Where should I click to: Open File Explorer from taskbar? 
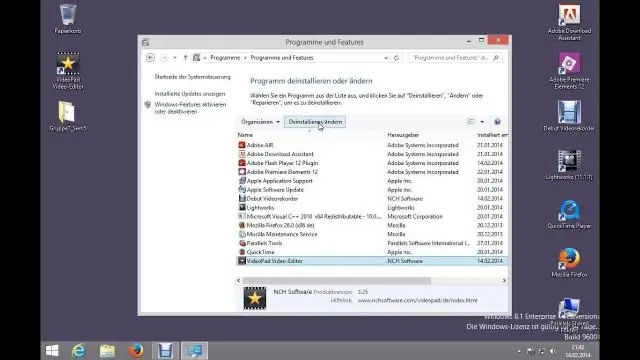click(x=107, y=351)
